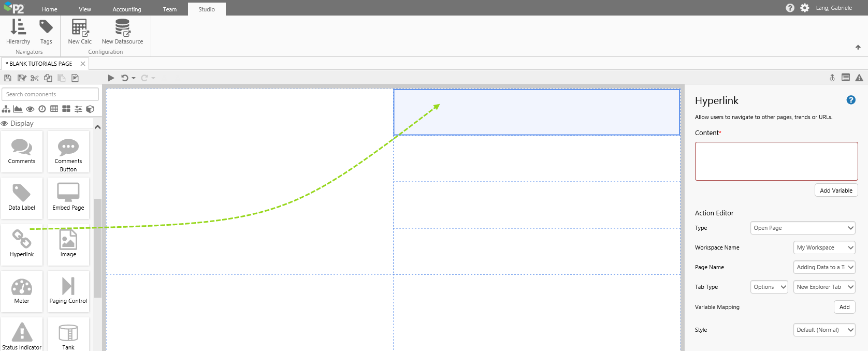
Task: Select the Comments component
Action: coord(22,152)
